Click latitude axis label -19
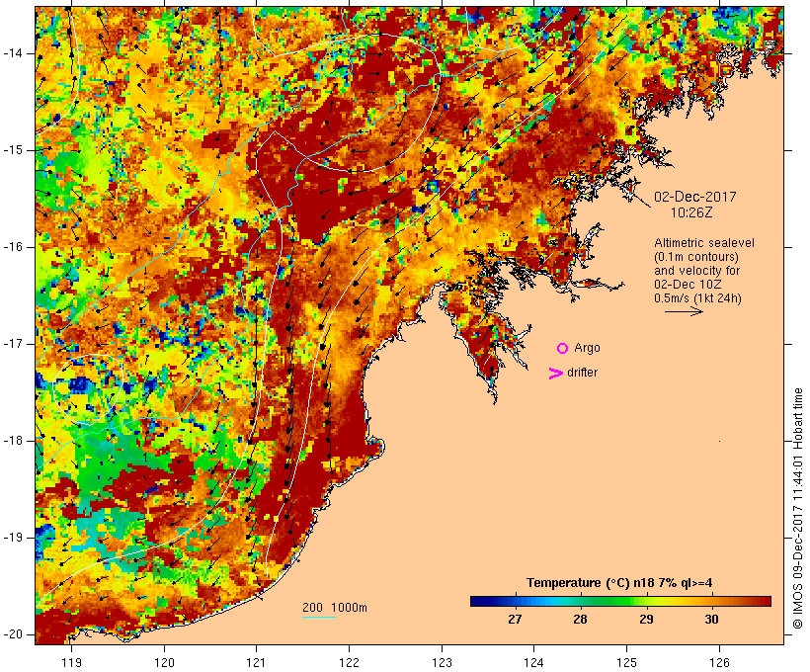Screen dimensions: 810x672 pos(13,538)
